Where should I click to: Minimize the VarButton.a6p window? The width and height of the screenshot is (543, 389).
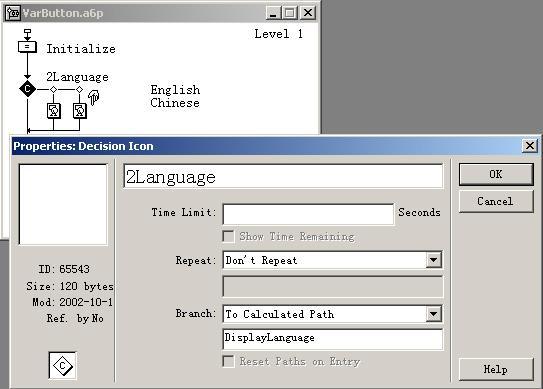tap(273, 13)
